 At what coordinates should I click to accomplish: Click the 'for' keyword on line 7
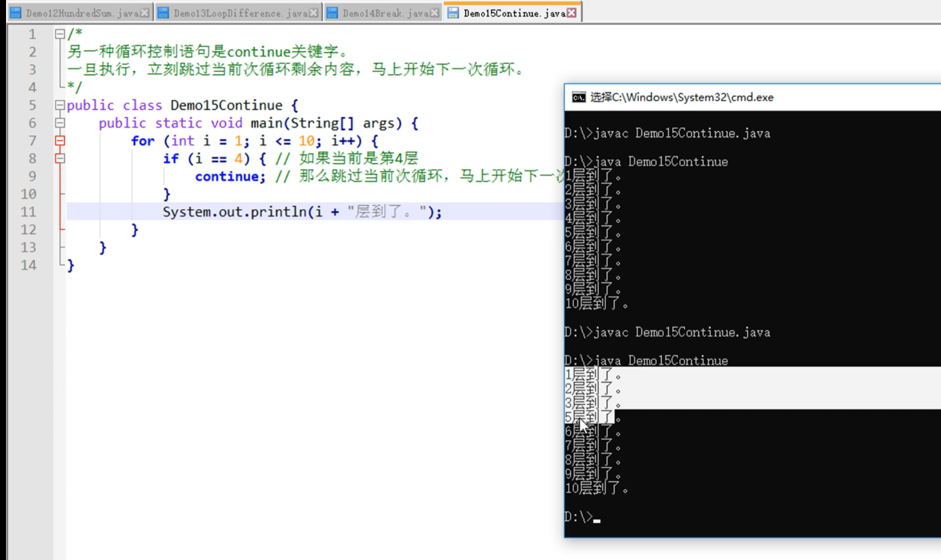coord(142,141)
